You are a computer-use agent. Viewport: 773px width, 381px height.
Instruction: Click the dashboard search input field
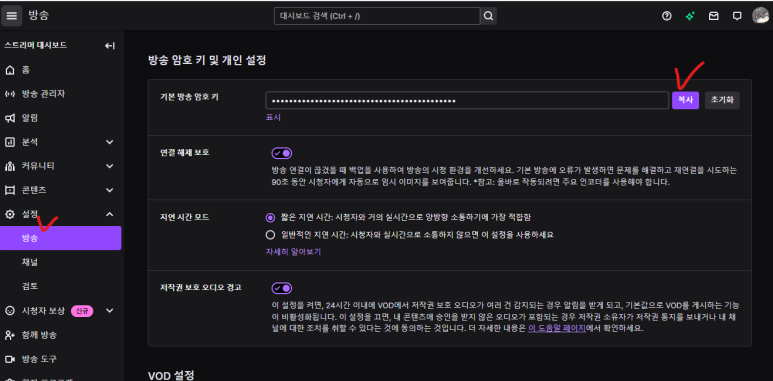(377, 16)
